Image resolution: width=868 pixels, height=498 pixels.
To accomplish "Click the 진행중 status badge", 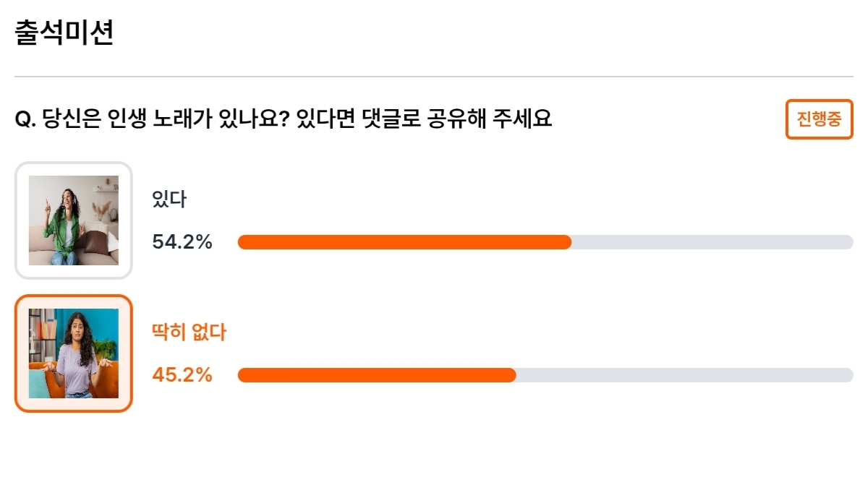I will [820, 119].
